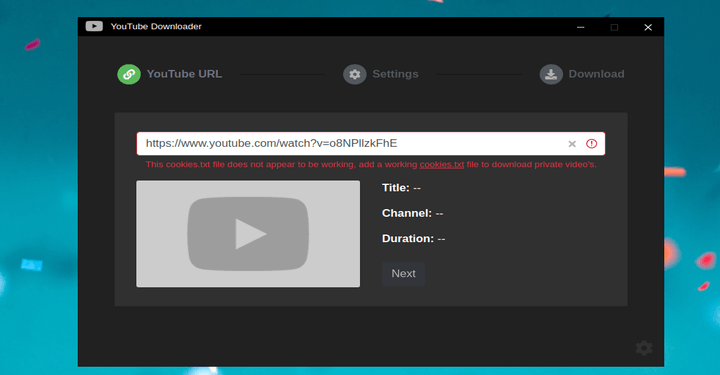Click the green link icon for YouTube URL step

(x=129, y=74)
